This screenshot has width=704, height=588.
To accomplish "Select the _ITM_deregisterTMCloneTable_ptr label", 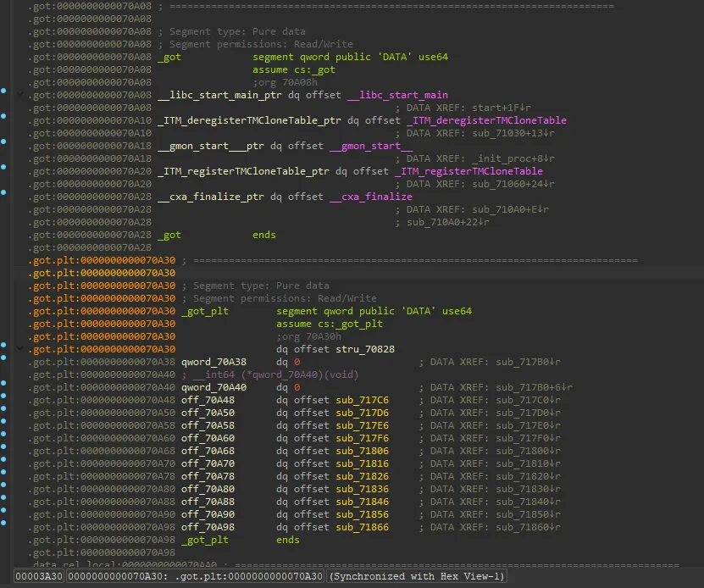I will (x=249, y=120).
